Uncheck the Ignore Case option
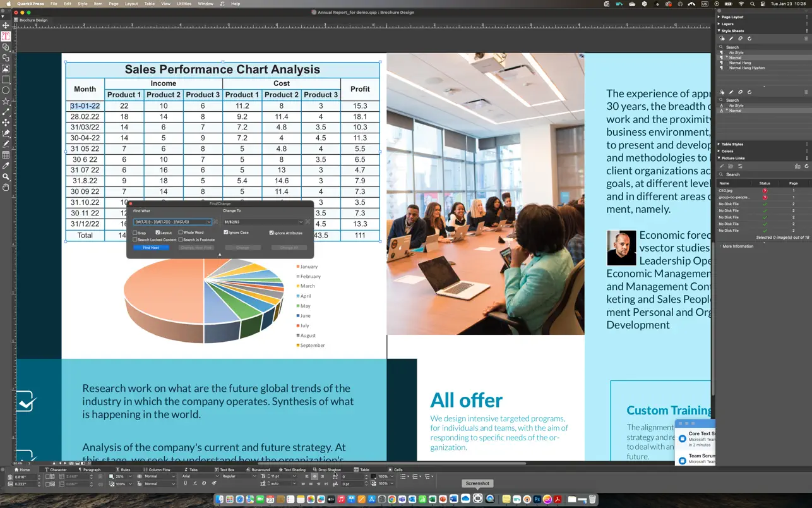812x508 pixels. tap(226, 233)
